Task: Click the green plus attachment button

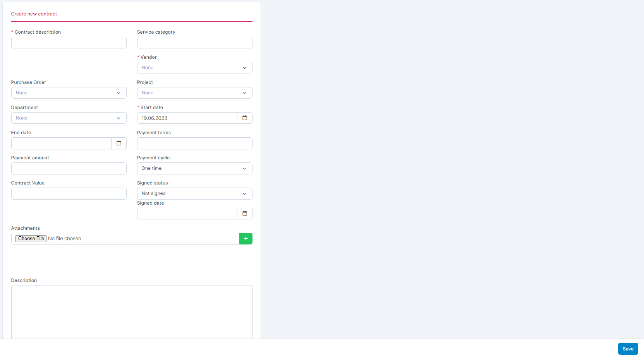Action: pyautogui.click(x=246, y=239)
